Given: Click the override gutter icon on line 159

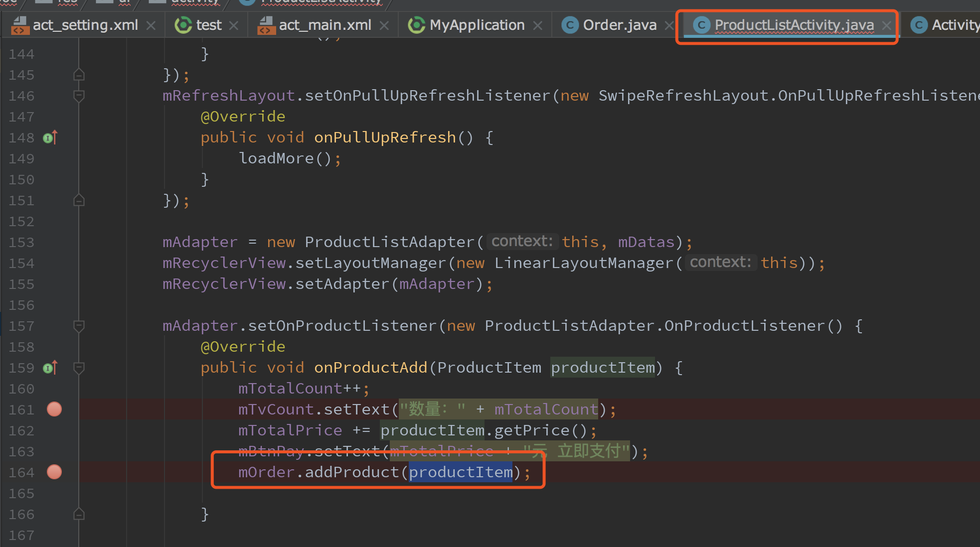Looking at the screenshot, I should point(50,368).
